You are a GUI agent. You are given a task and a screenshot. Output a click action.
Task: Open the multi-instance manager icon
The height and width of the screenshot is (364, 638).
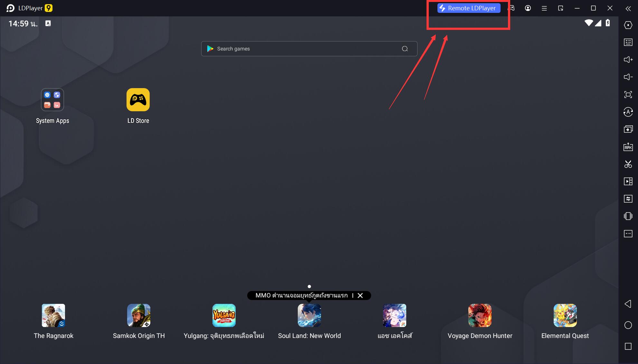pos(628,129)
